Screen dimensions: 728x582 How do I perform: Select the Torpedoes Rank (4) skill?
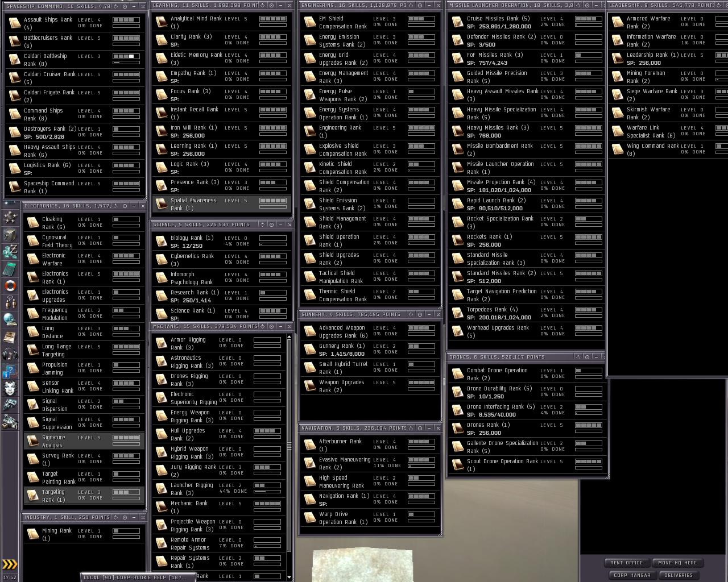point(526,313)
